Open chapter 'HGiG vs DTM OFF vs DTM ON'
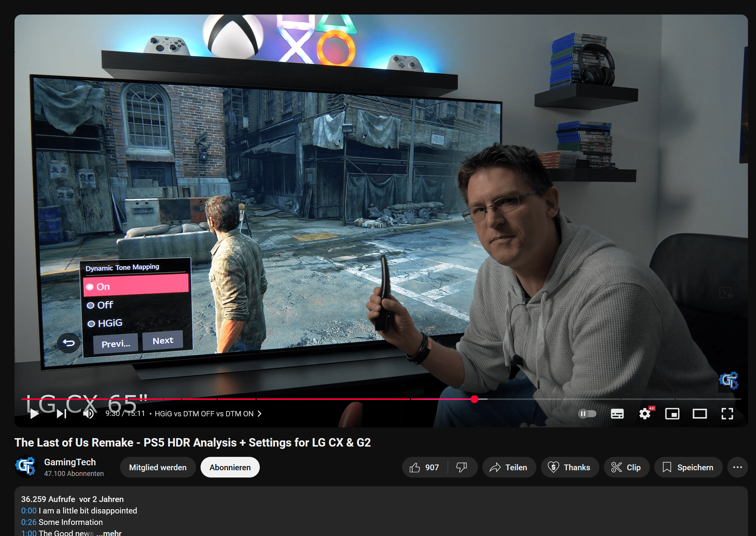The width and height of the screenshot is (756, 536). 208,414
